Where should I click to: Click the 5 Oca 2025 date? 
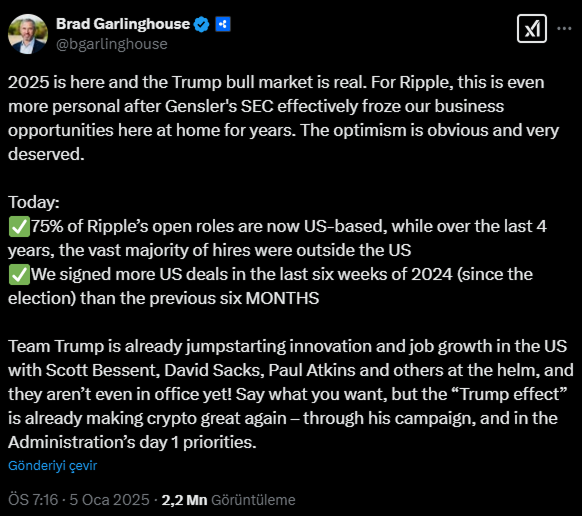pos(109,500)
